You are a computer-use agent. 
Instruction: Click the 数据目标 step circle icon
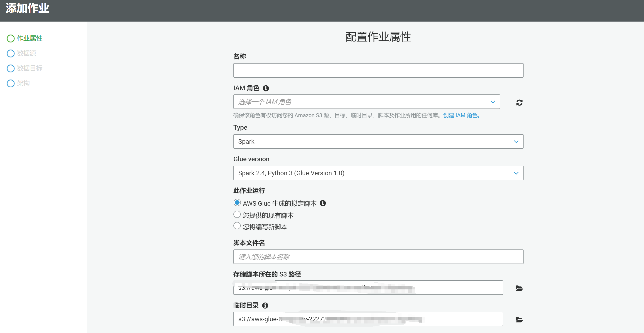coord(10,68)
